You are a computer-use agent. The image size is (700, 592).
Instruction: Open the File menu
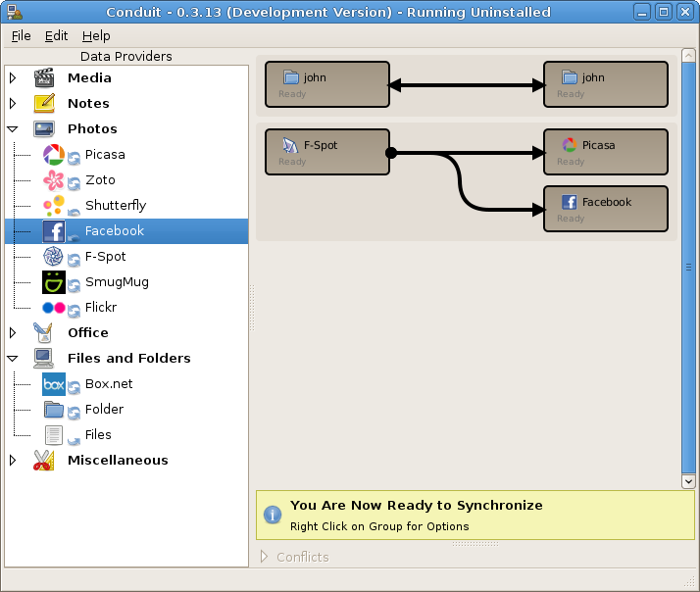pyautogui.click(x=21, y=35)
